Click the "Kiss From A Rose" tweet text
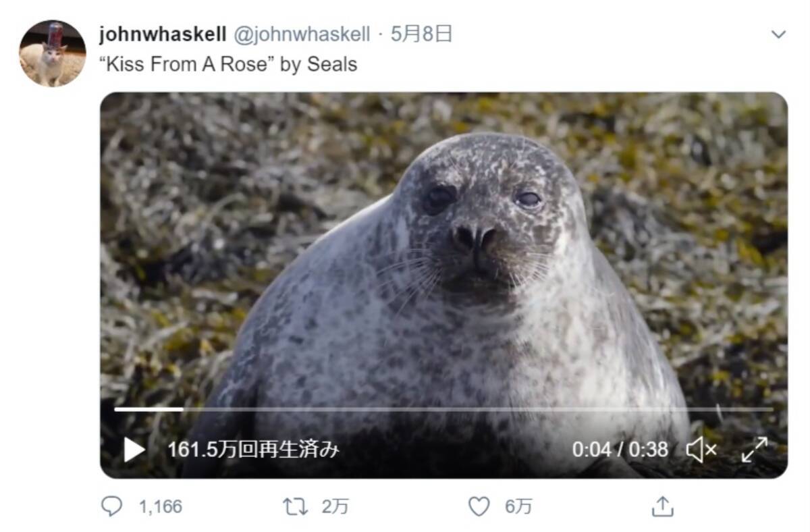 pyautogui.click(x=228, y=64)
